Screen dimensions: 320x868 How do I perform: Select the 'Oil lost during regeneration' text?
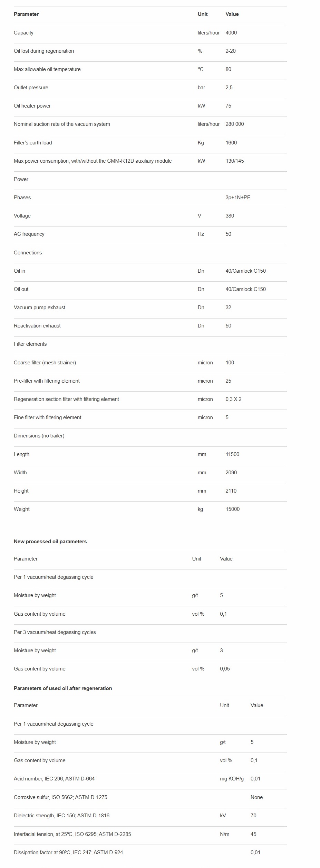point(44,51)
